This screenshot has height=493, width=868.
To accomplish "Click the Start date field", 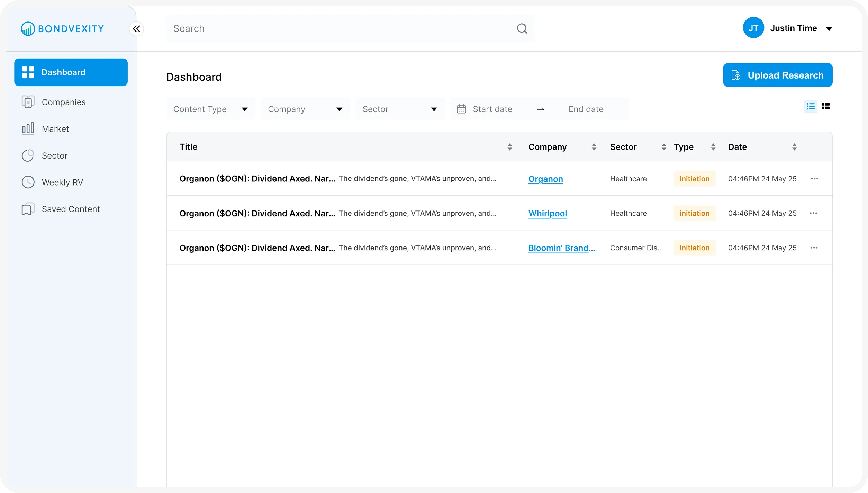I will coord(492,109).
